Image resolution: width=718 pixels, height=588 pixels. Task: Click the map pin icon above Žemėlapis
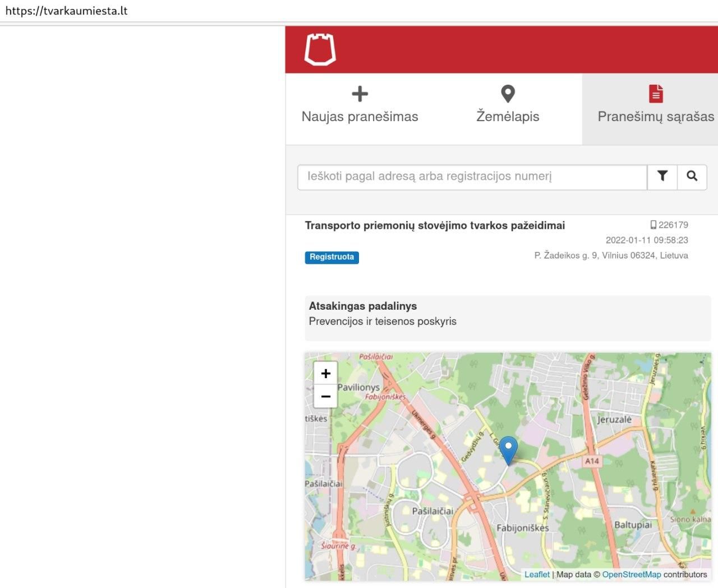point(508,94)
